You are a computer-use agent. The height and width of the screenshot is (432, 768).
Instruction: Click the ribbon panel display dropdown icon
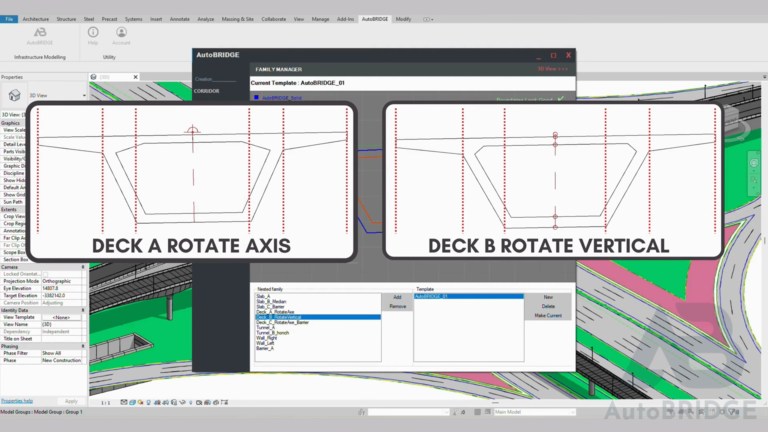click(428, 19)
